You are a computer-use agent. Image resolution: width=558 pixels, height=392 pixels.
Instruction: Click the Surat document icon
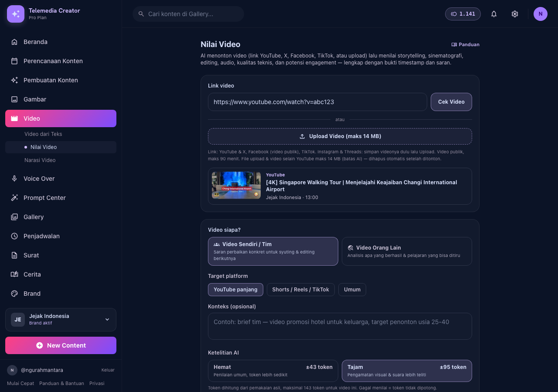pyautogui.click(x=14, y=255)
